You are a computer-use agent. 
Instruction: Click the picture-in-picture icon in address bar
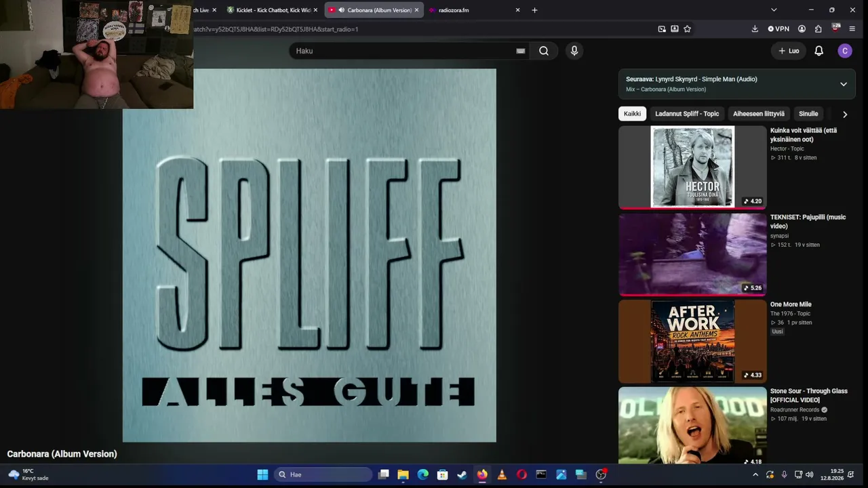(x=662, y=29)
